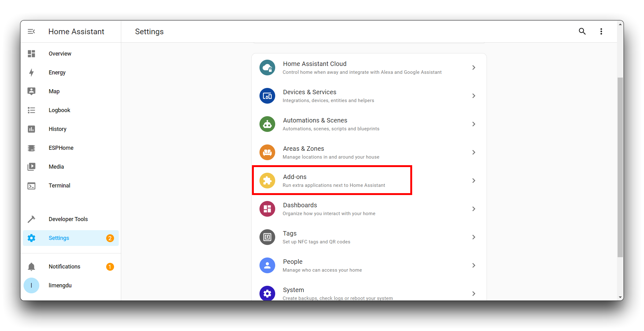Image resolution: width=644 pixels, height=331 pixels.
Task: Open Logbook from the sidebar
Action: click(71, 110)
